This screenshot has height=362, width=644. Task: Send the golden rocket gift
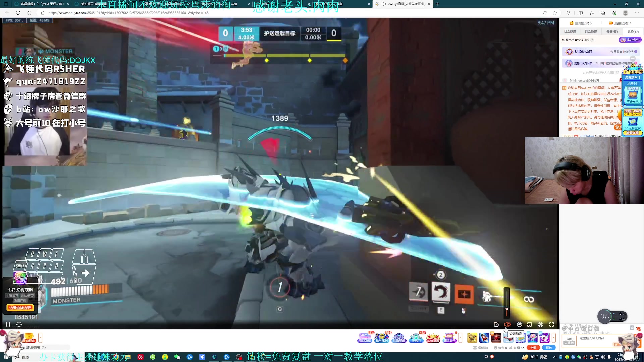click(472, 337)
